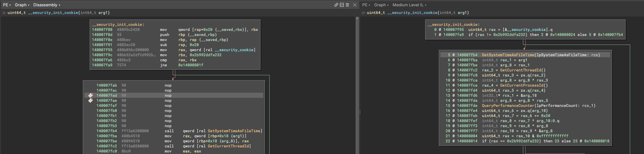Click the mov qword [rbp+0x10 {arg_8}], rax instruction
The image size is (644, 154).
pos(207,141)
